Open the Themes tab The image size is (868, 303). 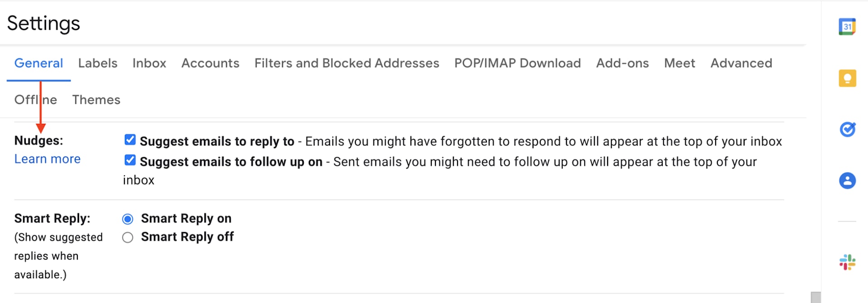96,100
